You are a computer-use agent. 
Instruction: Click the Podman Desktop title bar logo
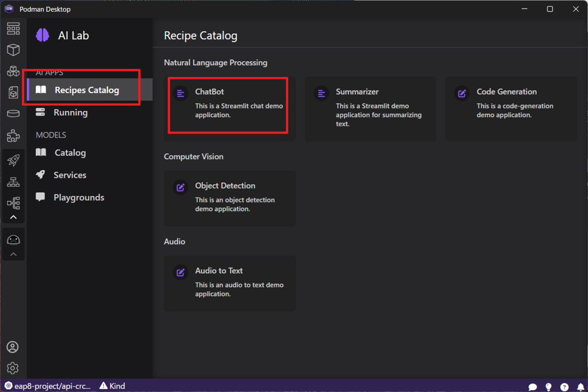coord(9,9)
